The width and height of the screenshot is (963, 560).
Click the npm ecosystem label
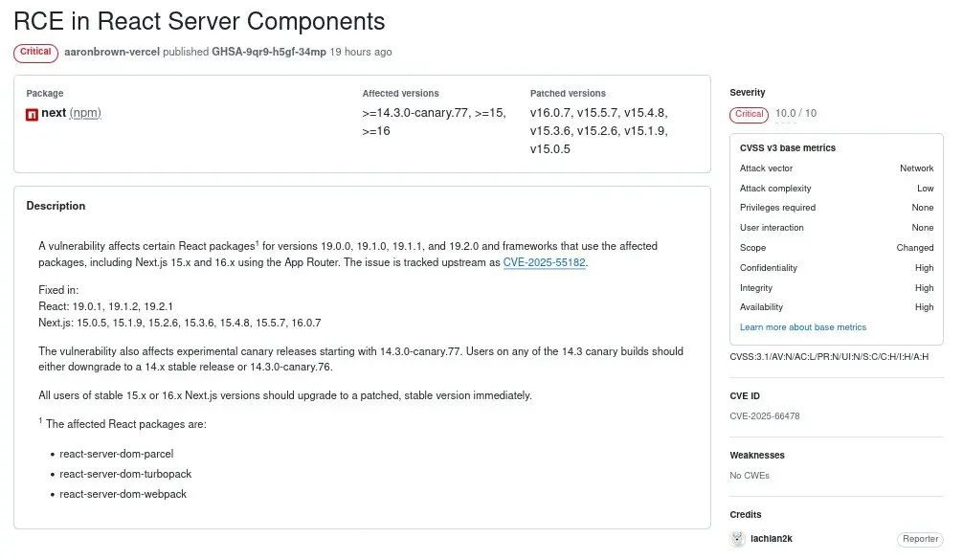tap(85, 113)
